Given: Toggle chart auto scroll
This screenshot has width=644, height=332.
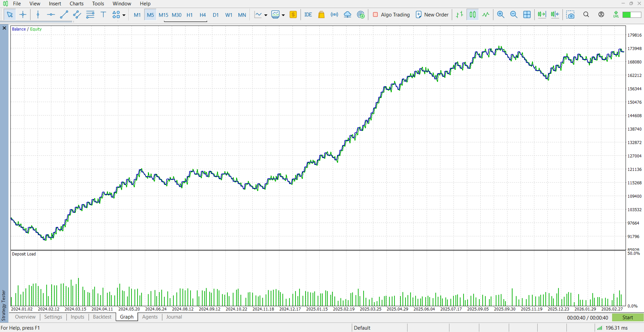Looking at the screenshot, I should click(542, 14).
